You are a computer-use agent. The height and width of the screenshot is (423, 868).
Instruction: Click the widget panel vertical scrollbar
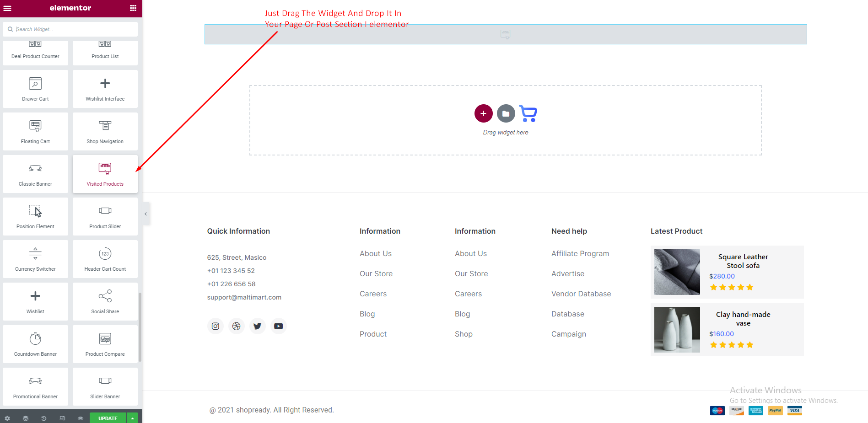[140, 327]
